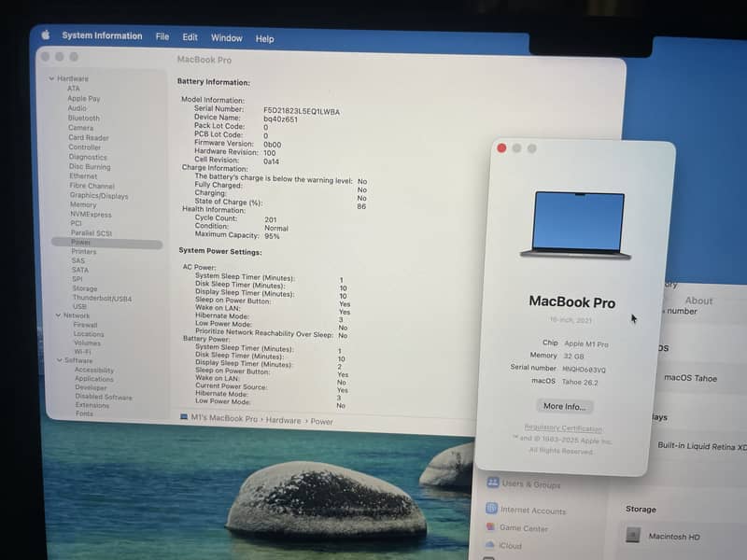Click the iCloud icon in sidebar
This screenshot has height=560, width=747.
tap(491, 545)
